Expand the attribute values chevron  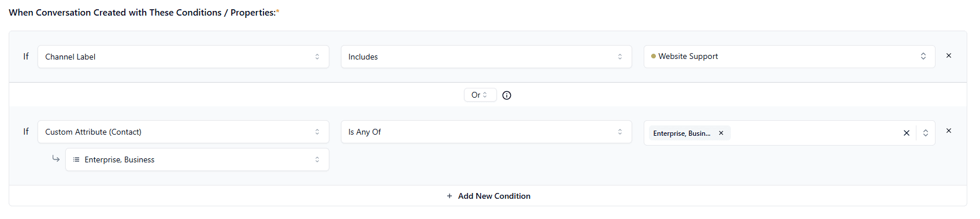coord(926,133)
